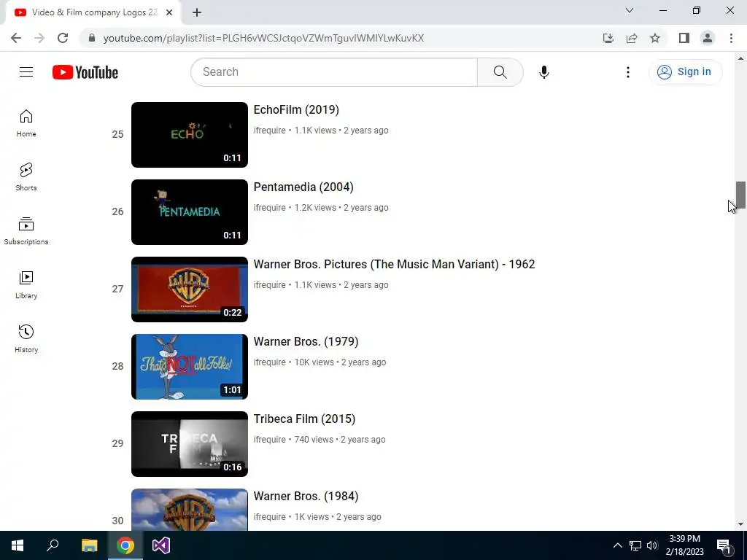This screenshot has height=560, width=747.
Task: Open network status in the tray
Action: (635, 545)
